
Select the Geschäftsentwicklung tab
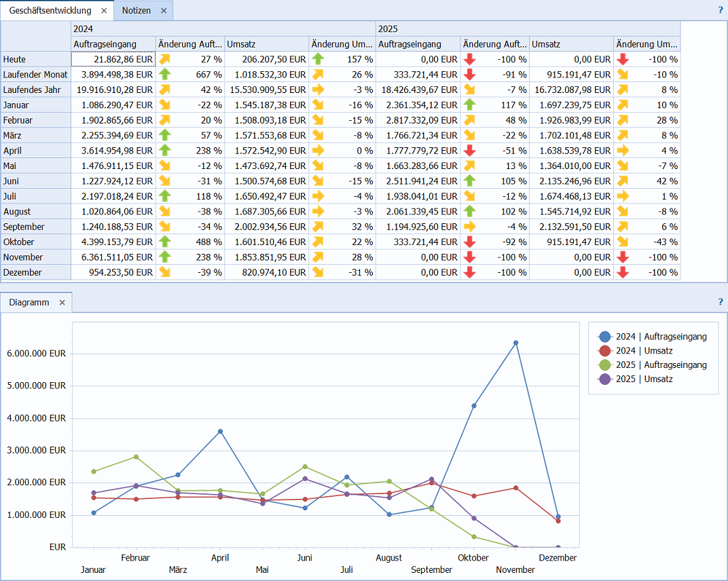(50, 11)
